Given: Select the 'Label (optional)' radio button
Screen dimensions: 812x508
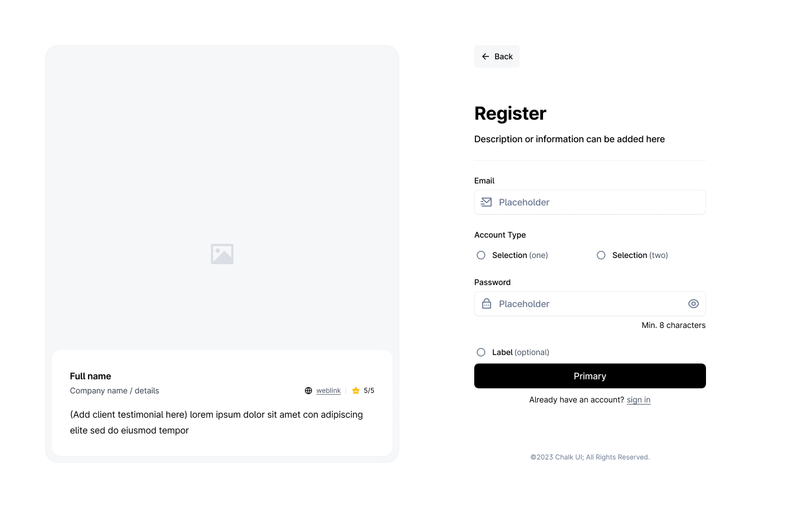Looking at the screenshot, I should pyautogui.click(x=480, y=352).
